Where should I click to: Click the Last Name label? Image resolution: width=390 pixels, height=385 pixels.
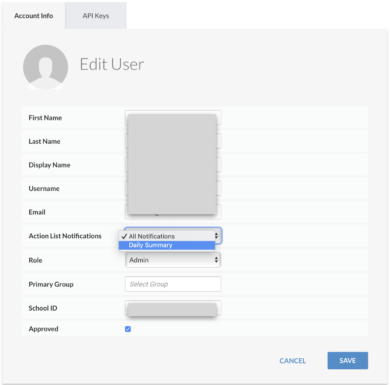(x=44, y=141)
